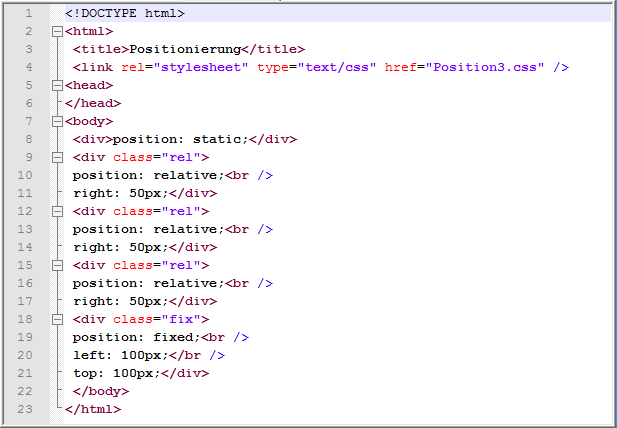This screenshot has height=428, width=617.
Task: Click the href attribute name
Action: pyautogui.click(x=401, y=67)
